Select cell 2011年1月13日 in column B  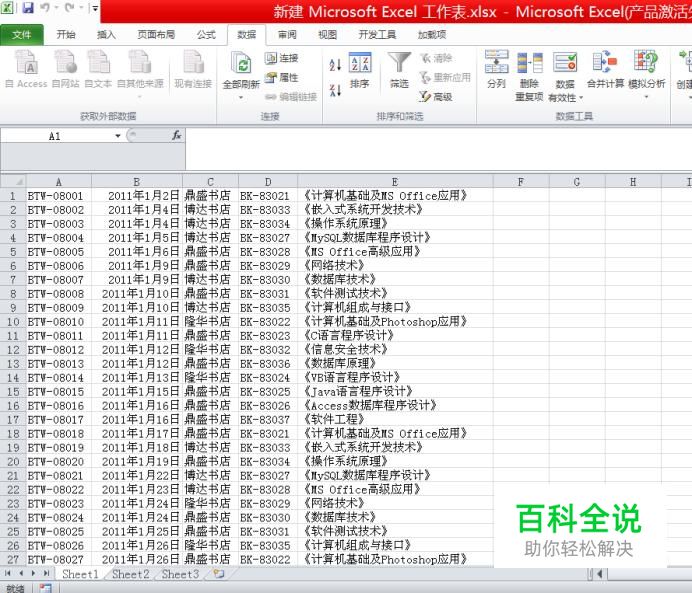point(136,378)
